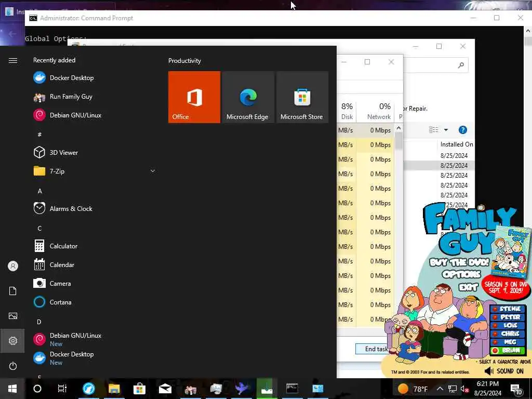Jump to letter A section header
Image resolution: width=532 pixels, height=399 pixels.
pos(39,191)
